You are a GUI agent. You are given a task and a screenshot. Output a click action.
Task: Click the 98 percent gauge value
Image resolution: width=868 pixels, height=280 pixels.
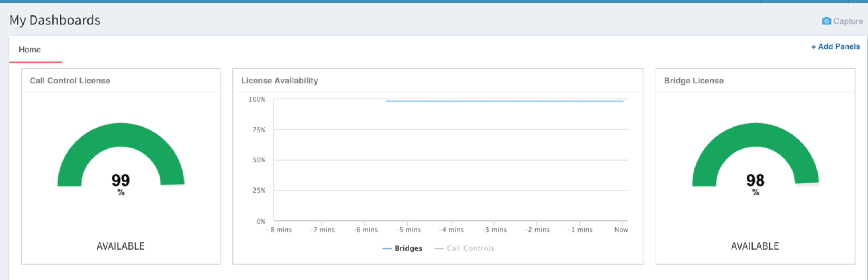(755, 180)
